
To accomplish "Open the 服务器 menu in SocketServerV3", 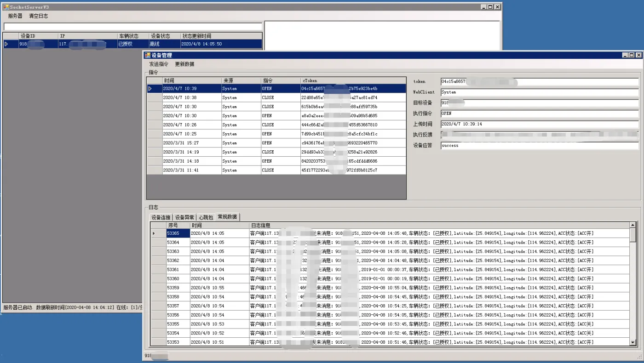I will [x=15, y=16].
